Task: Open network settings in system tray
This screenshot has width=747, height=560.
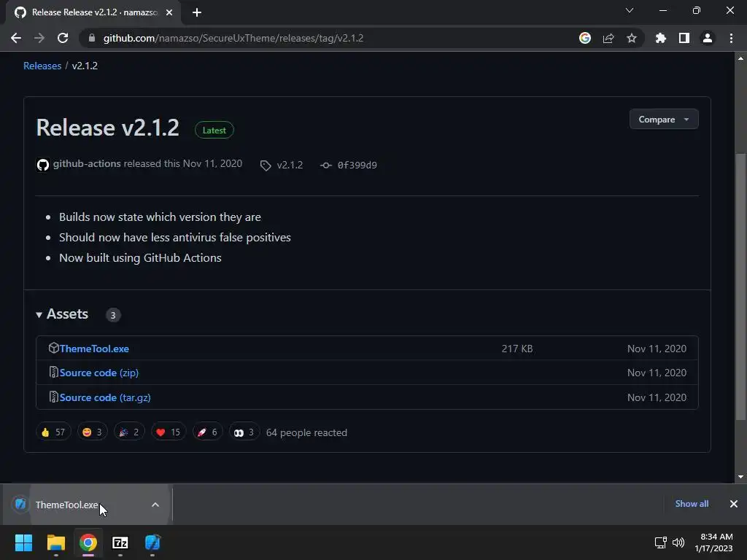Action: tap(661, 542)
